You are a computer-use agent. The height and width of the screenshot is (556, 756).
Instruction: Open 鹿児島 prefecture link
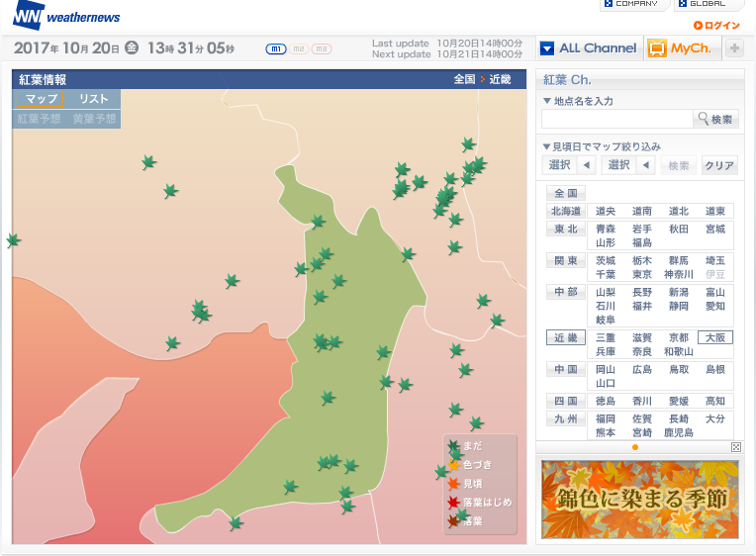pyautogui.click(x=679, y=432)
